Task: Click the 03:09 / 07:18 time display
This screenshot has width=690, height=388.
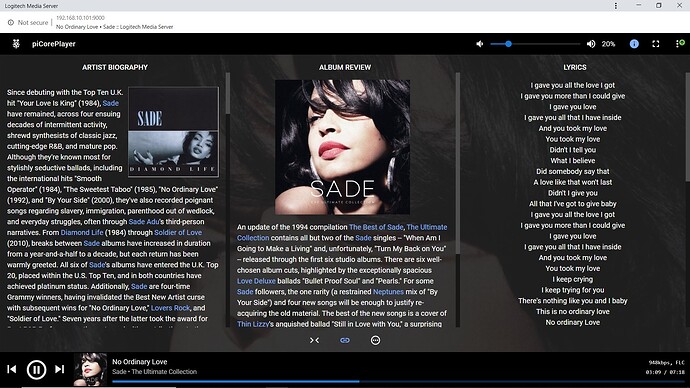Action: [x=665, y=372]
